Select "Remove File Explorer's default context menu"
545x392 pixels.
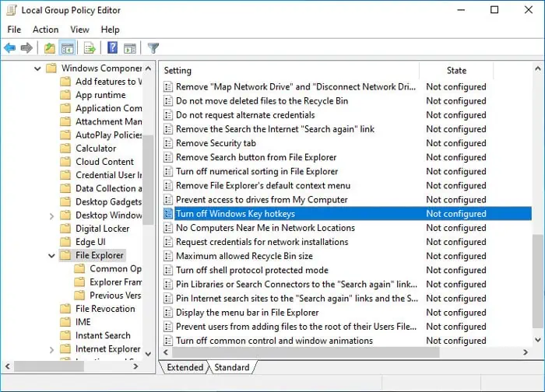coord(263,186)
